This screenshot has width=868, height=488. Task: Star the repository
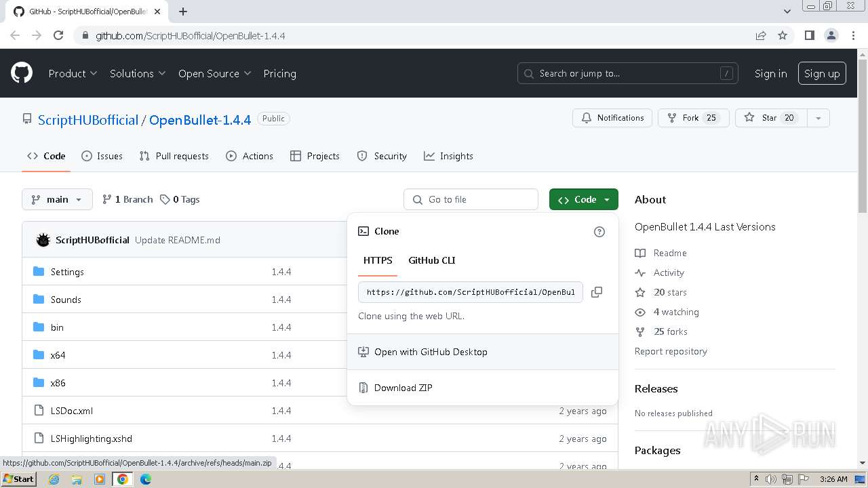772,118
